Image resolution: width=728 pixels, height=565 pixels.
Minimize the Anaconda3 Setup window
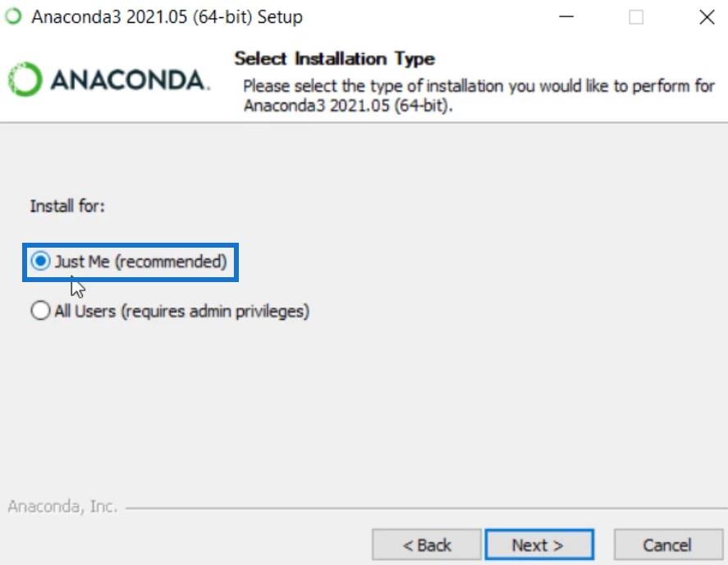tap(566, 17)
